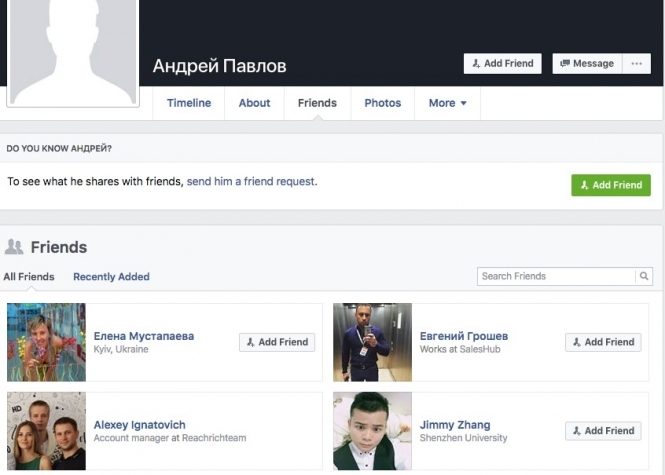Click the blank profile picture avatar

74,50
